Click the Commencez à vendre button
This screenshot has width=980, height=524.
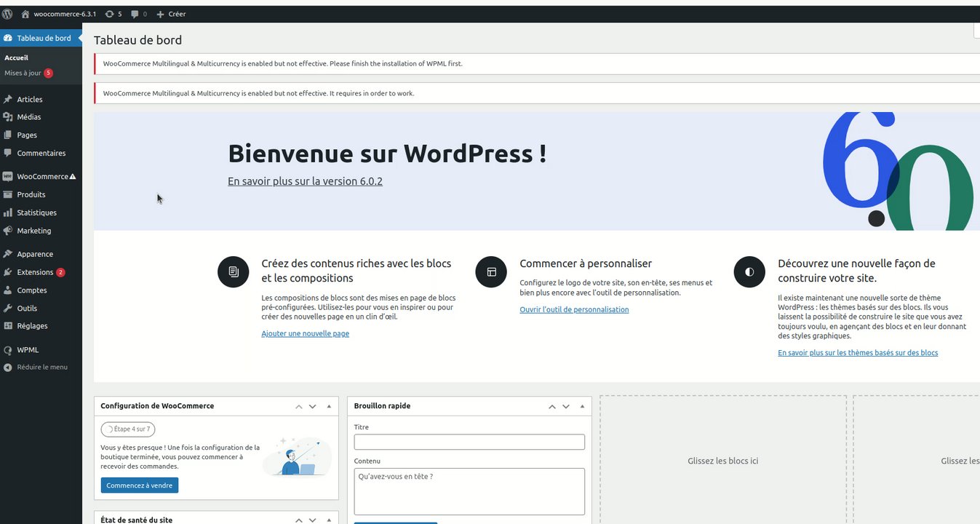(x=140, y=485)
